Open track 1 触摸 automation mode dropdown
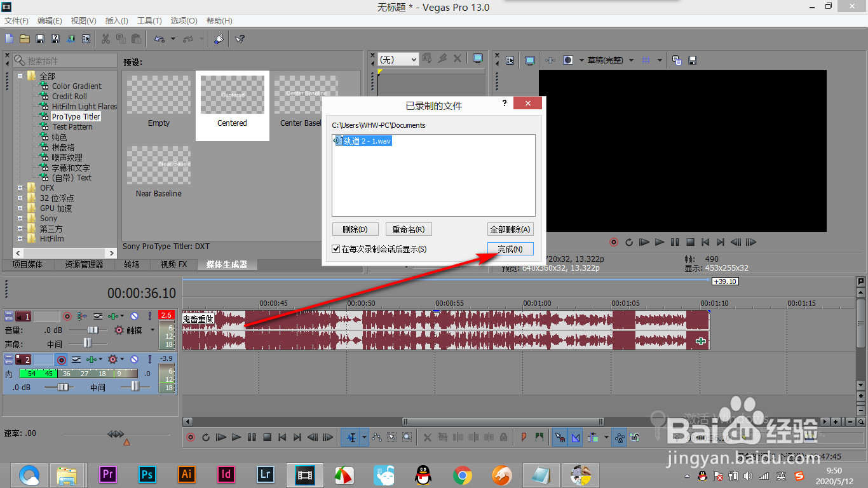 point(153,330)
